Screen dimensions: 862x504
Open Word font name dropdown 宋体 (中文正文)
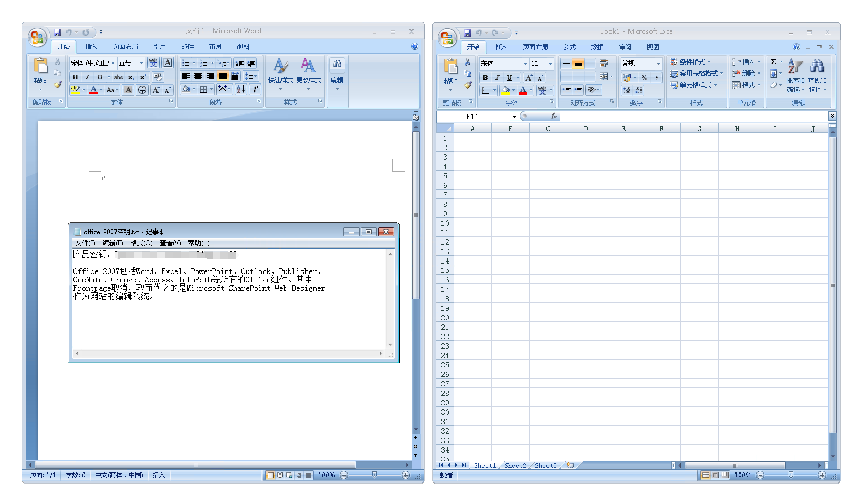click(x=113, y=63)
